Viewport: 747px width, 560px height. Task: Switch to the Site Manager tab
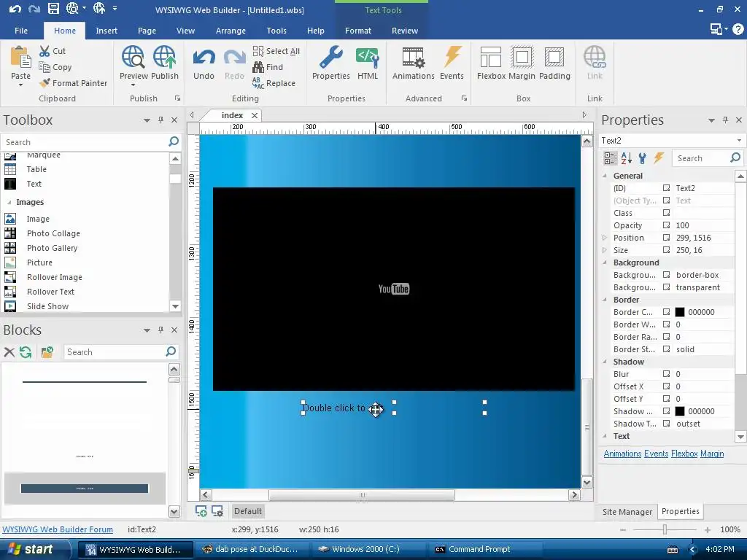point(627,511)
